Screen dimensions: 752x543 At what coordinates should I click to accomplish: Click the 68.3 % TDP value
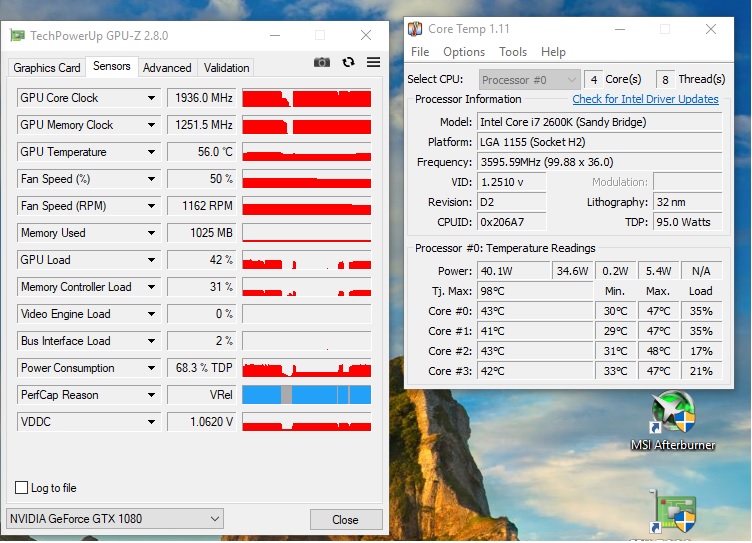click(202, 368)
